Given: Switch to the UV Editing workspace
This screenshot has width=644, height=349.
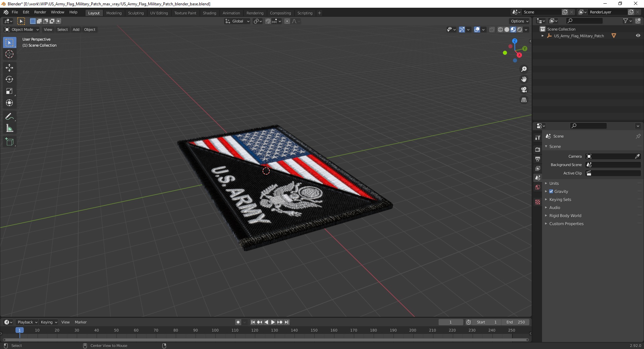Looking at the screenshot, I should (x=159, y=13).
